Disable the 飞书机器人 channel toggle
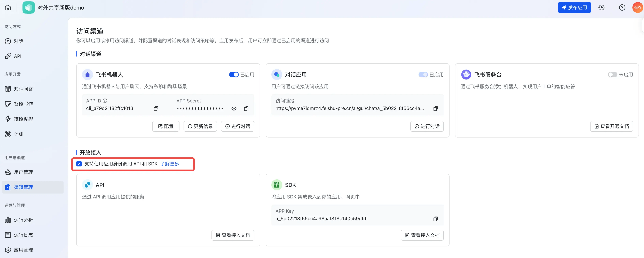644x258 pixels. click(x=234, y=74)
